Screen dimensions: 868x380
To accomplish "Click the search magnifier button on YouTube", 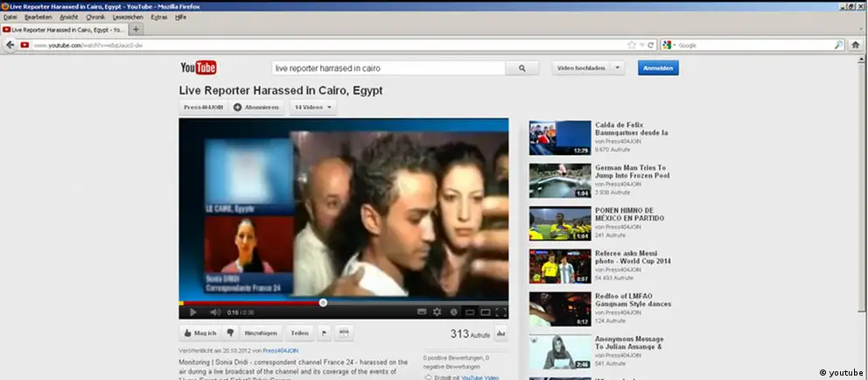I will pyautogui.click(x=522, y=67).
